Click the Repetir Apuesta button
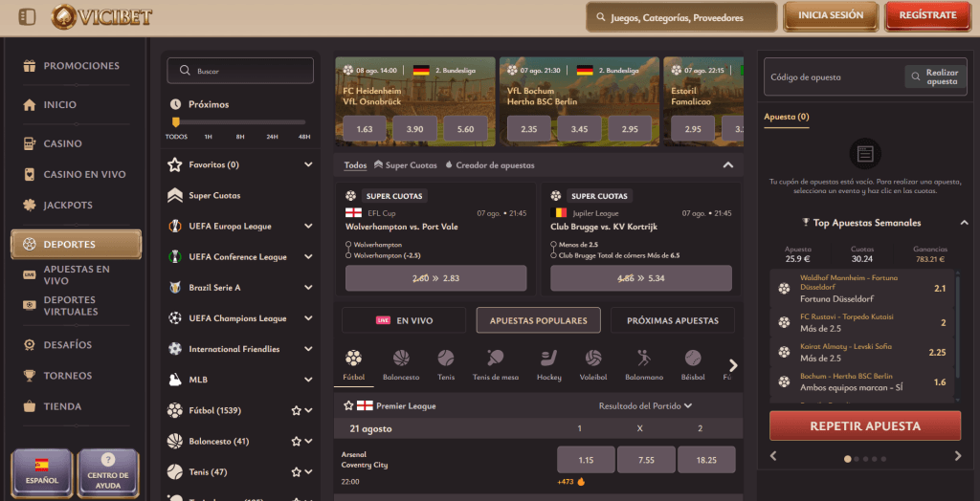 point(865,426)
